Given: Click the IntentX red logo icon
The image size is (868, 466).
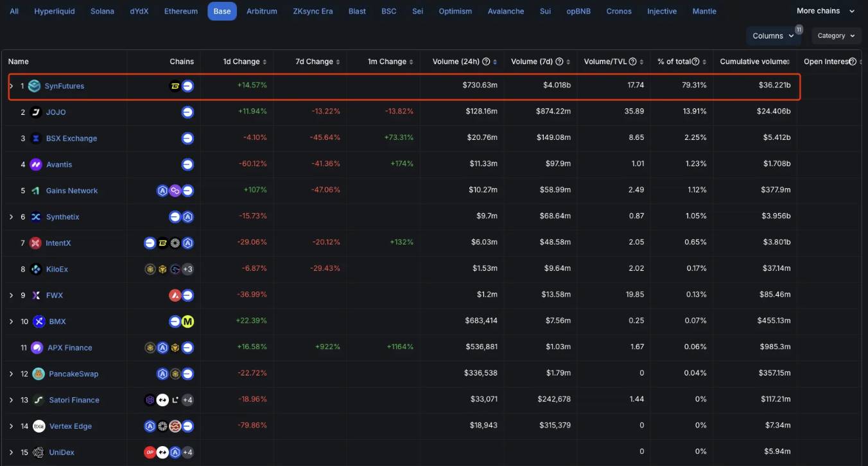Looking at the screenshot, I should [x=36, y=243].
